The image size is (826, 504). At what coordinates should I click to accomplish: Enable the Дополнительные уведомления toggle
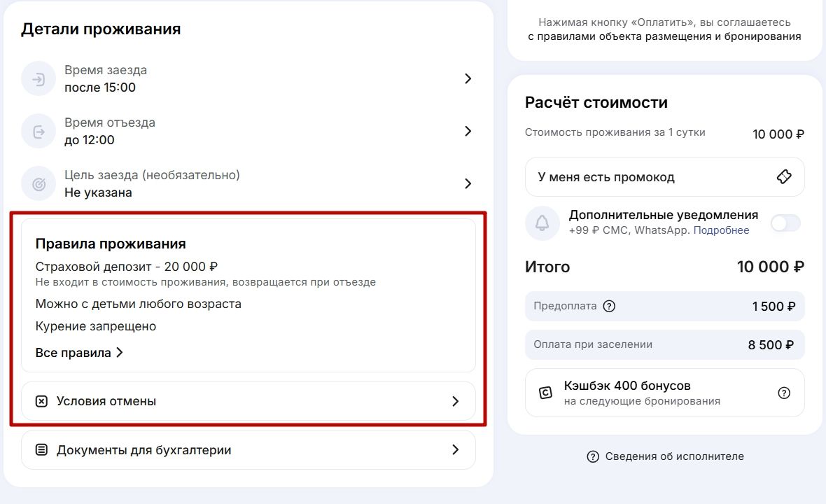pyautogui.click(x=785, y=223)
